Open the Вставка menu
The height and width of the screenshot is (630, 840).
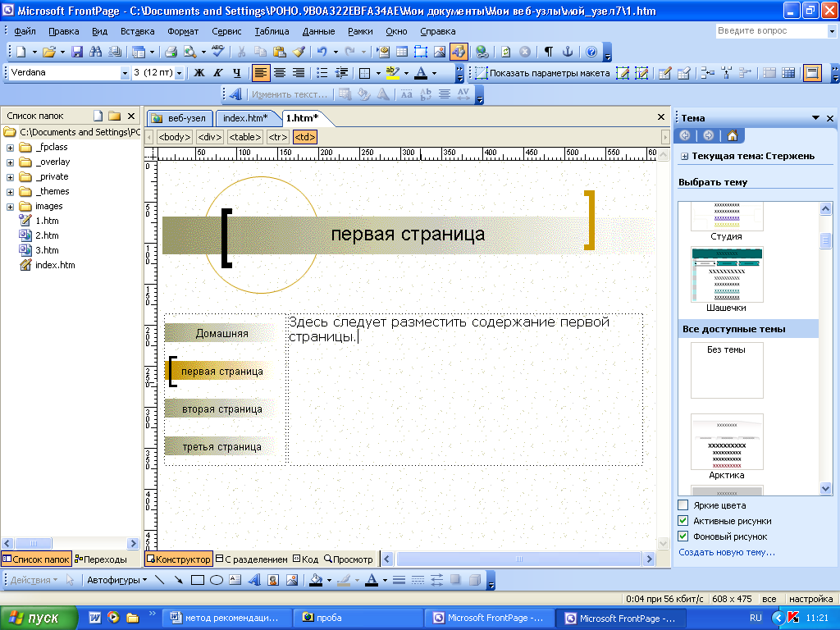(x=137, y=31)
